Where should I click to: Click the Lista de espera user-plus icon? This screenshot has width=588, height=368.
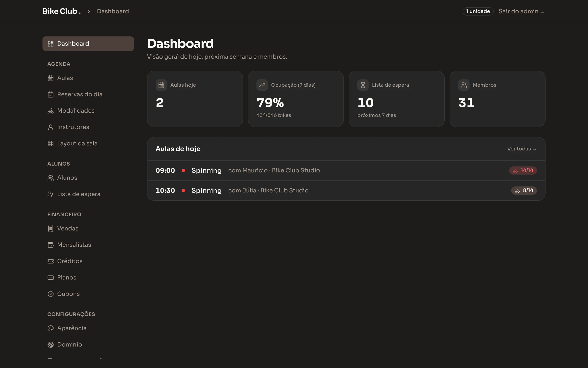50,194
